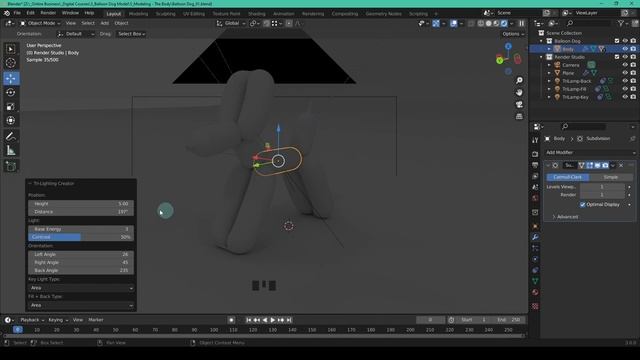Open the Keying popover in timeline
The height and width of the screenshot is (360, 640).
click(58, 320)
